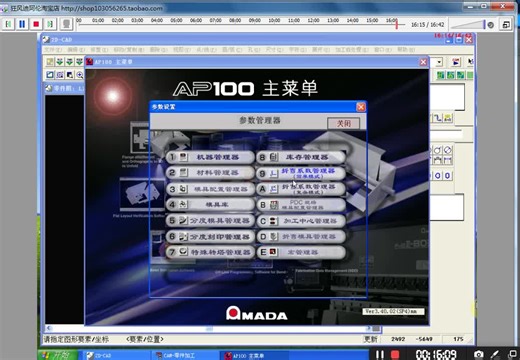Select the circle-with-tangent tool in the right panel
The height and width of the screenshot is (360, 520).
(438, 150)
